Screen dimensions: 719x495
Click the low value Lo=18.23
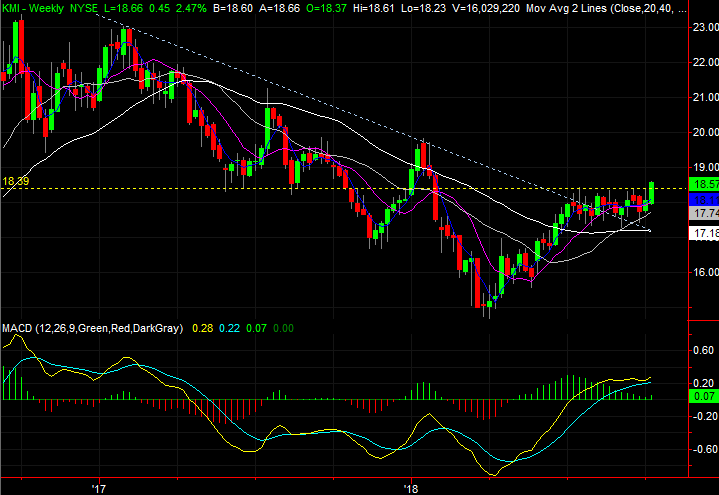[x=423, y=8]
